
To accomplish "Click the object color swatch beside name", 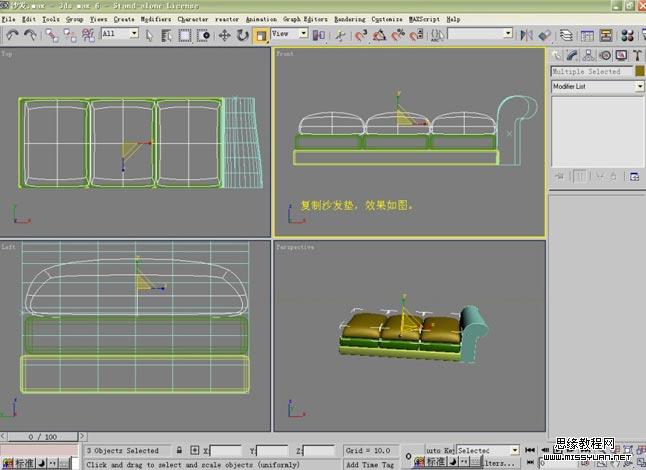I will point(640,71).
